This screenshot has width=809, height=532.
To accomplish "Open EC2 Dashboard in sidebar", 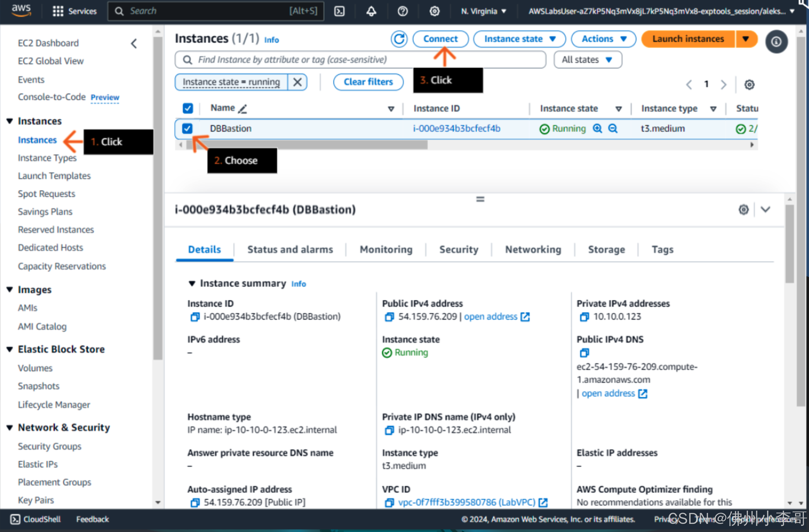I will coord(48,43).
